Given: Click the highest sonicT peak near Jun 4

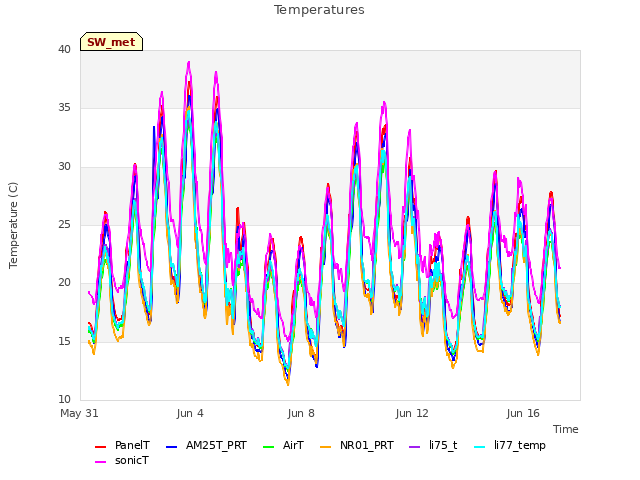Looking at the screenshot, I should [x=189, y=62].
